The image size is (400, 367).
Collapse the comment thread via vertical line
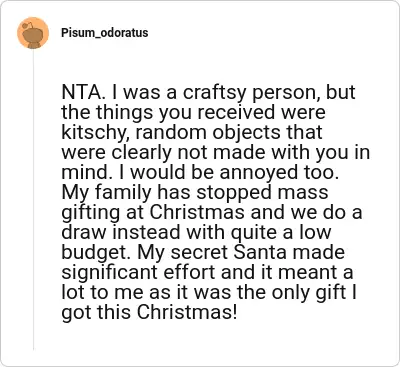coord(33,200)
